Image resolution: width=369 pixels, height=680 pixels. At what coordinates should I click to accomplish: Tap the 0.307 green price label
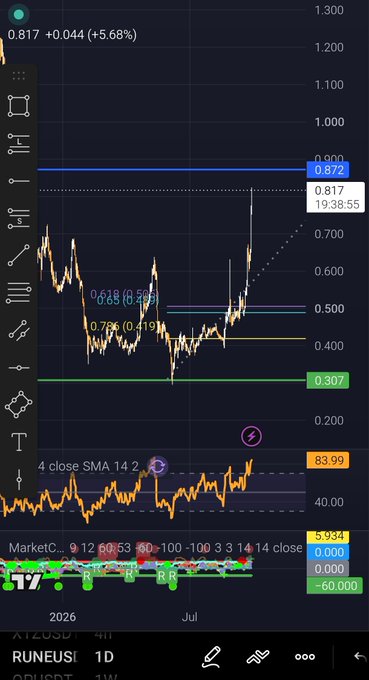click(x=328, y=380)
